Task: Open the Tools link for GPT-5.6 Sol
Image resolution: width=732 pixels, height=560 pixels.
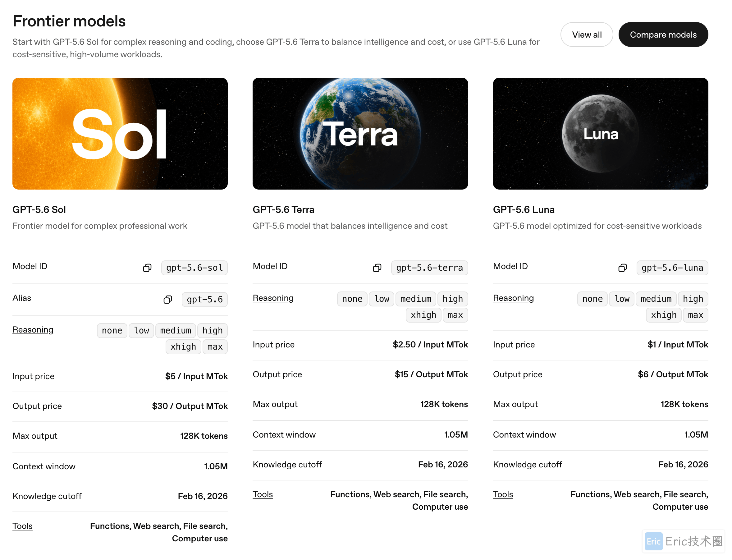Action: point(23,526)
